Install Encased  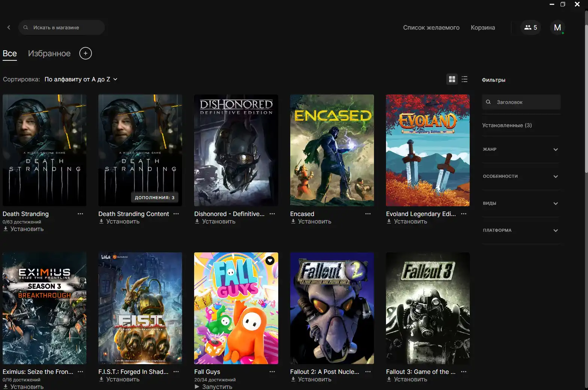[x=311, y=221]
